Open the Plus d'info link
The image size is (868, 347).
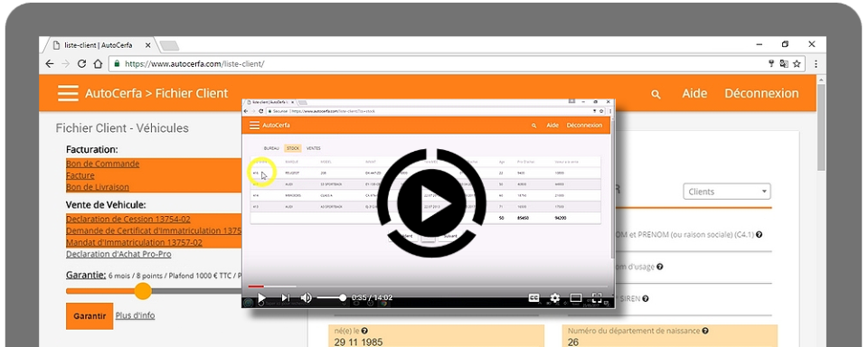[135, 315]
